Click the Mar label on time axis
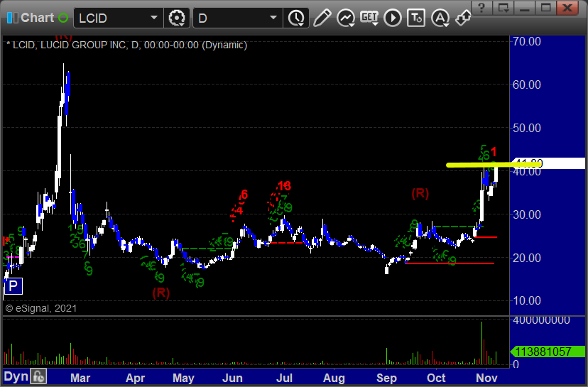 [80, 378]
